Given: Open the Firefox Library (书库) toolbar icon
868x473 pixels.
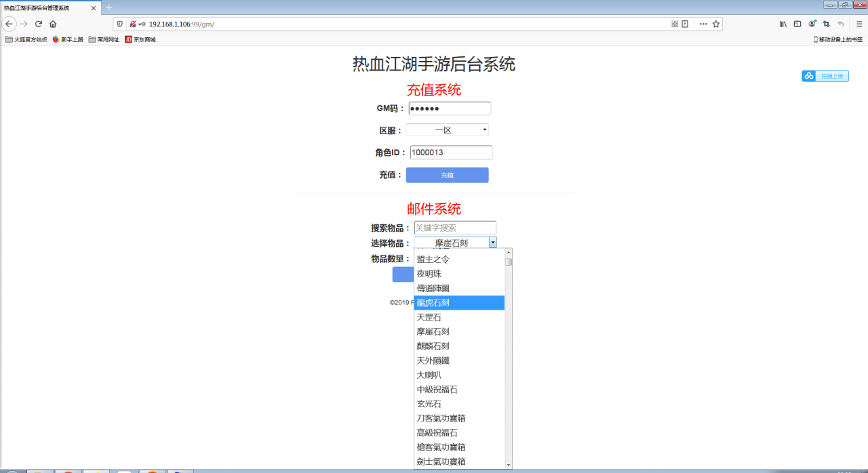Looking at the screenshot, I should click(x=783, y=23).
